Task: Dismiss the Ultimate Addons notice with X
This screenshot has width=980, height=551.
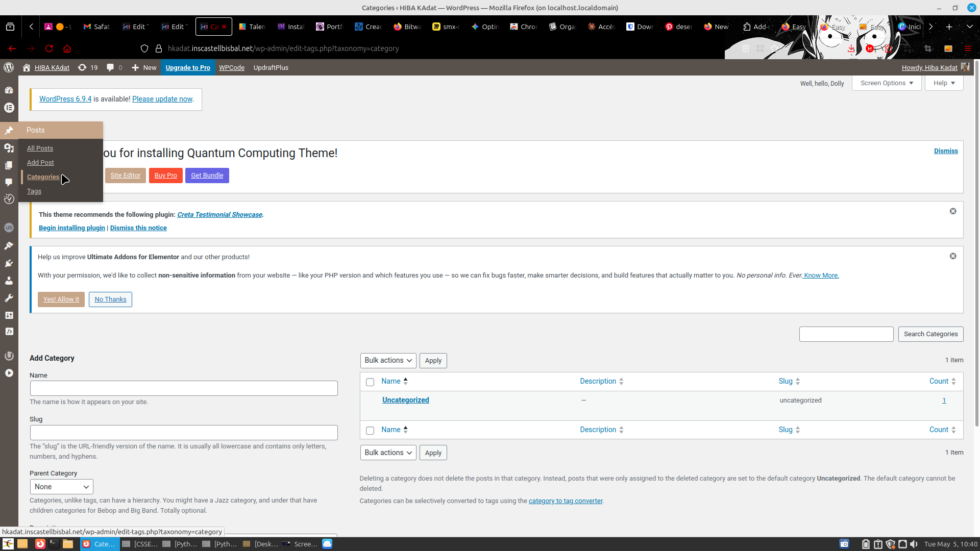Action: coord(953,256)
